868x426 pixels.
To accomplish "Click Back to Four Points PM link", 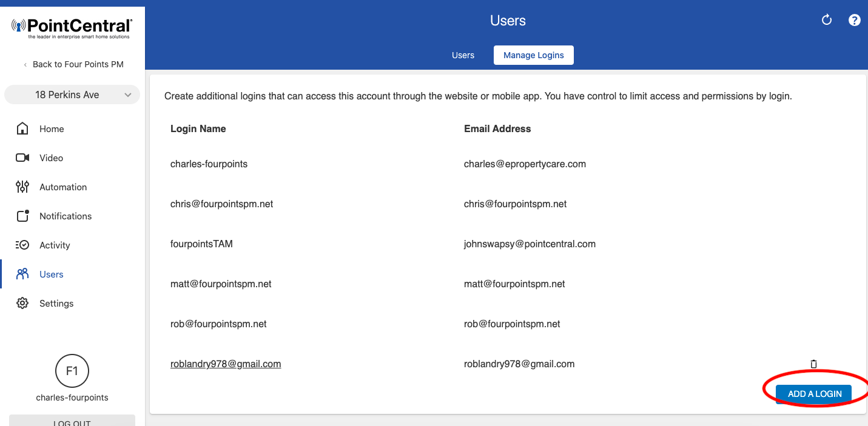I will (73, 64).
